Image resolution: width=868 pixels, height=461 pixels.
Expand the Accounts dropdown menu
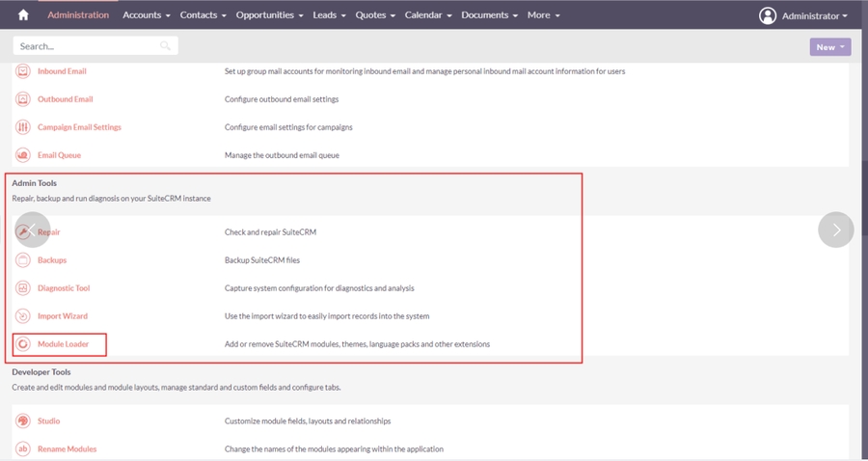coord(147,15)
